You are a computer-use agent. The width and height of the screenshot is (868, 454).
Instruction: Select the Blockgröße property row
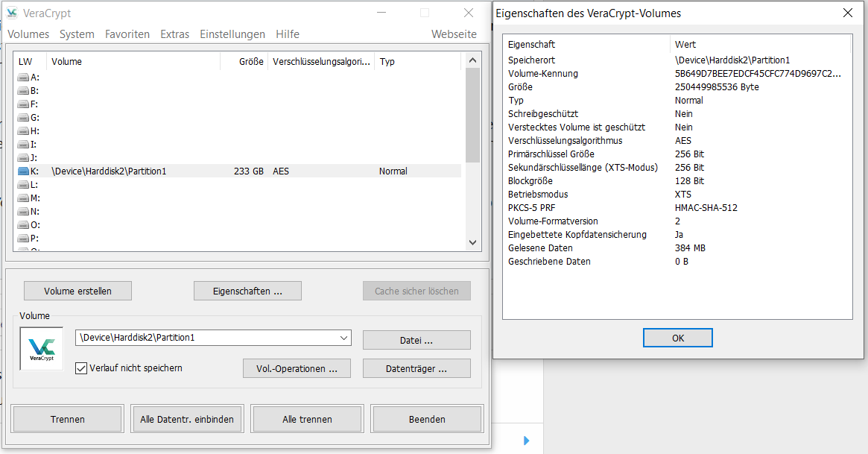(677, 181)
